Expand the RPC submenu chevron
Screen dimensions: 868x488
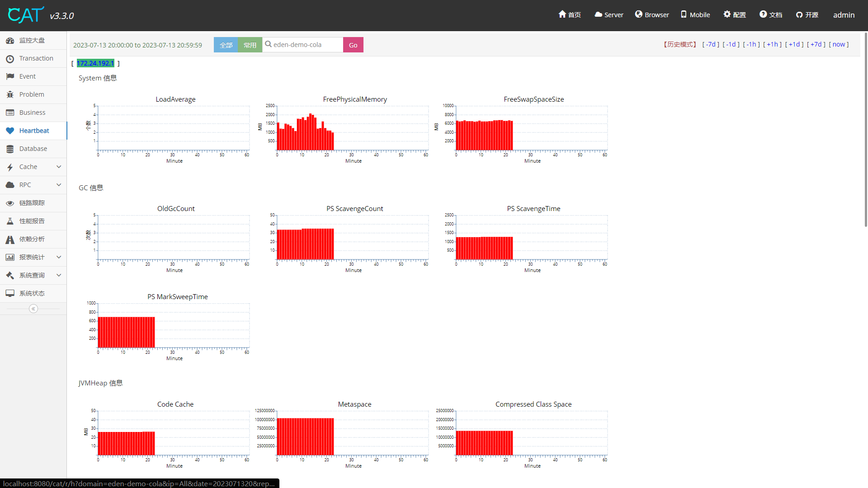[59, 185]
